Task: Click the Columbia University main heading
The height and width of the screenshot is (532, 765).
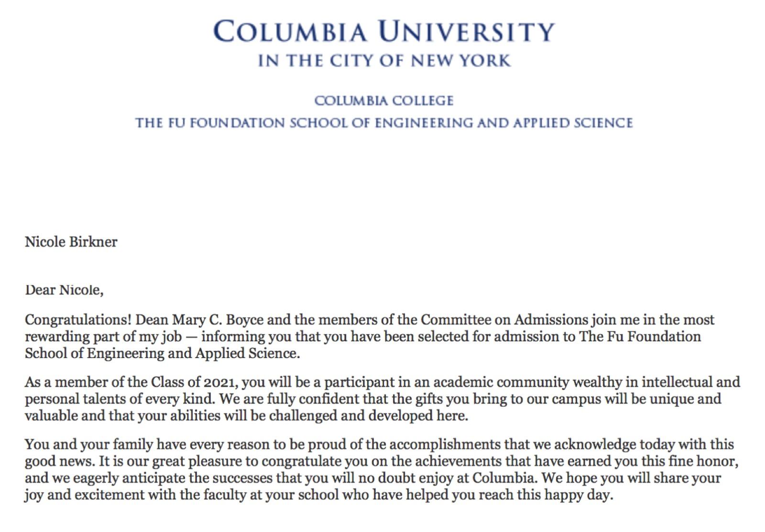Action: tap(383, 32)
